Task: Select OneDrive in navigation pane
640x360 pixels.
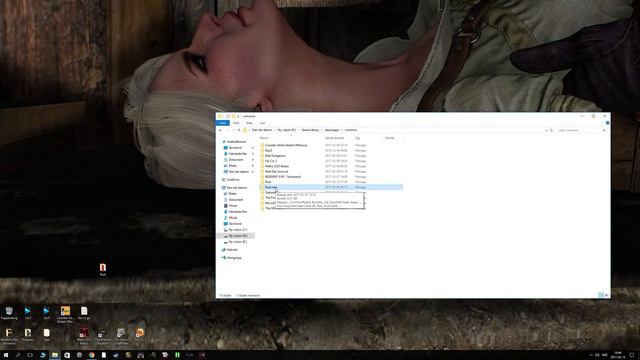Action: [x=233, y=180]
